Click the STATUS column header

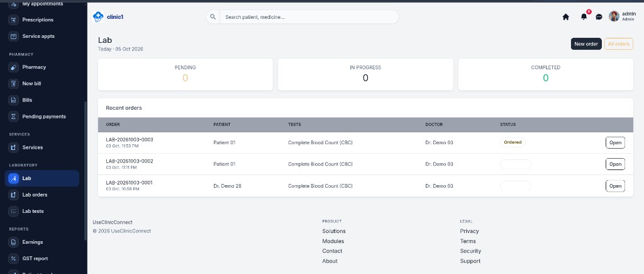click(x=508, y=125)
